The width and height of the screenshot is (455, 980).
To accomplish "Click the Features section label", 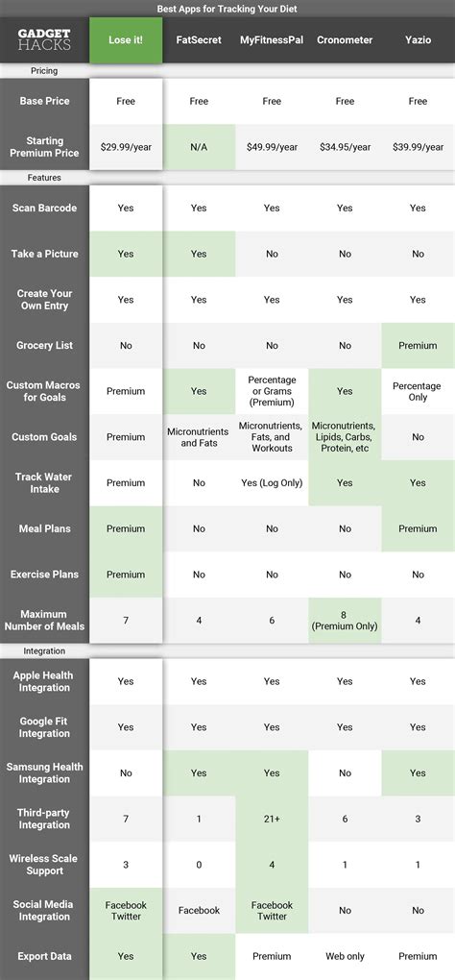I will [x=44, y=178].
